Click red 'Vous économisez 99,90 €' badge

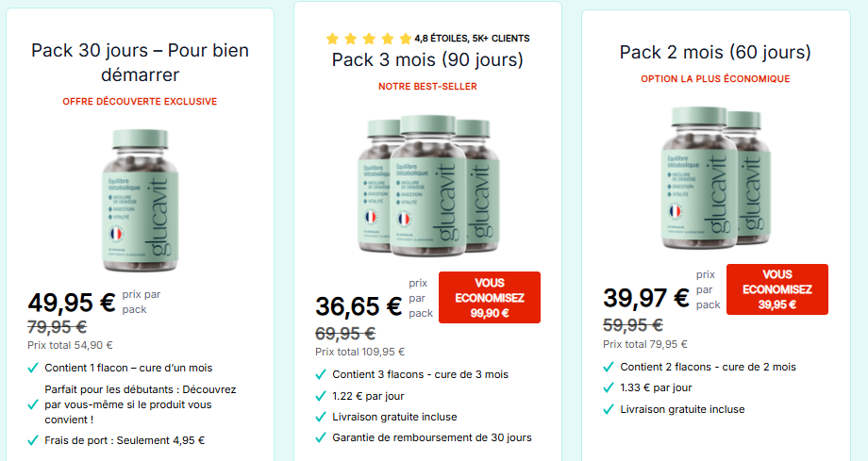click(490, 297)
